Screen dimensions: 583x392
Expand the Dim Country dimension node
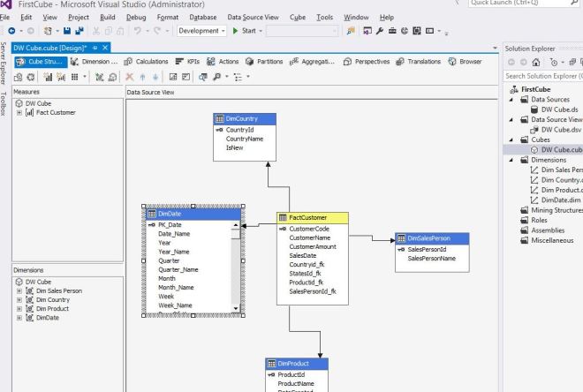point(20,299)
